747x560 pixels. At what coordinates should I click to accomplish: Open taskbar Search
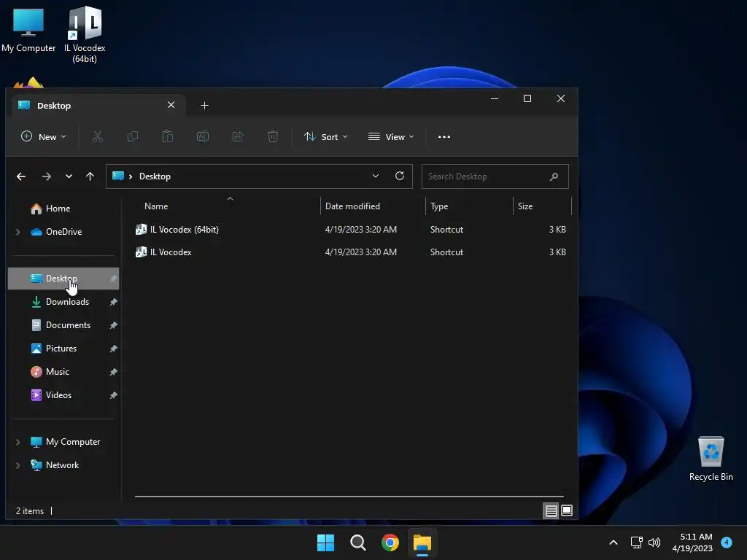click(357, 542)
